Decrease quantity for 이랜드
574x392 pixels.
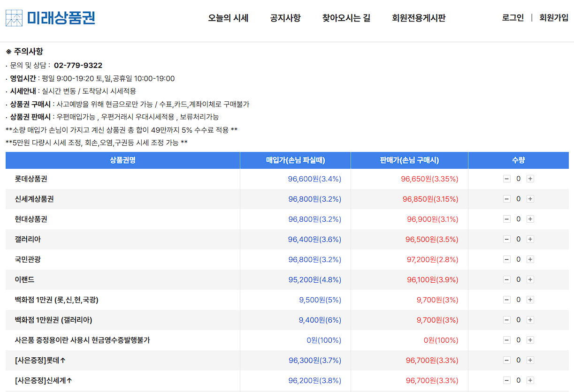506,279
